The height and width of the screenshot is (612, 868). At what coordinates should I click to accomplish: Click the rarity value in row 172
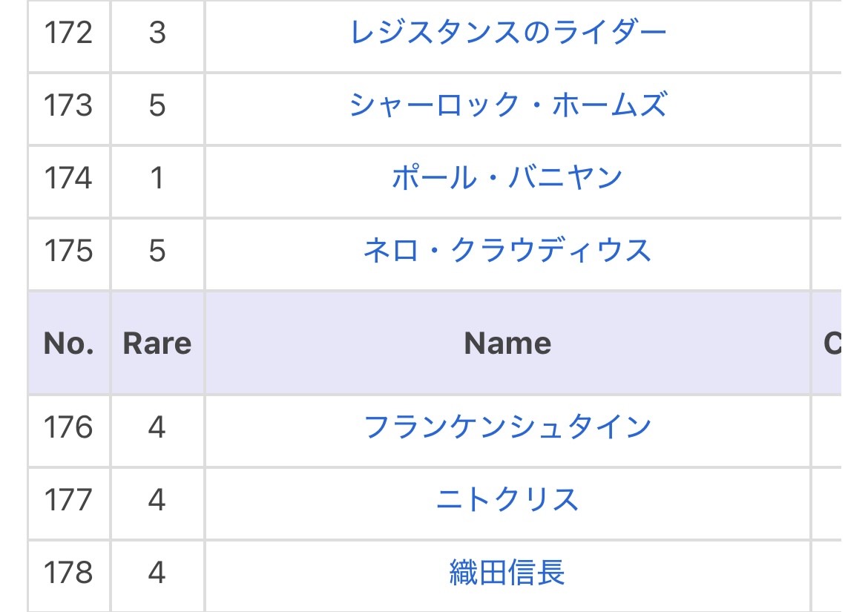(157, 33)
